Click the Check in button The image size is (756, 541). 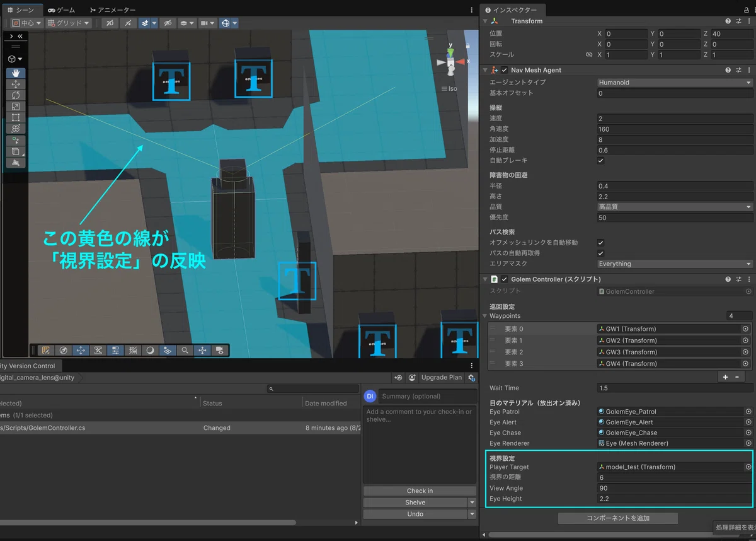click(420, 491)
